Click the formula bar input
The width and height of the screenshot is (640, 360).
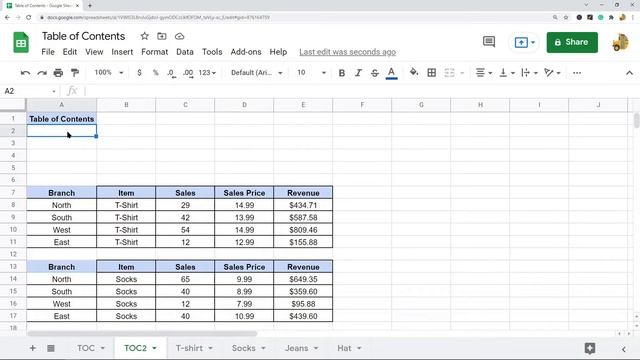359,91
